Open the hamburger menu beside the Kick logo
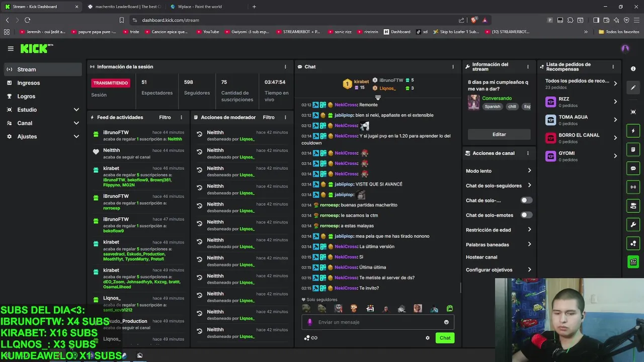 click(x=11, y=49)
